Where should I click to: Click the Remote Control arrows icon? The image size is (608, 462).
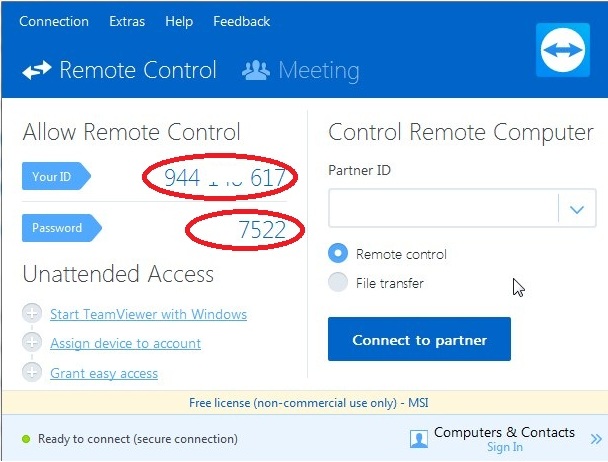[x=37, y=70]
